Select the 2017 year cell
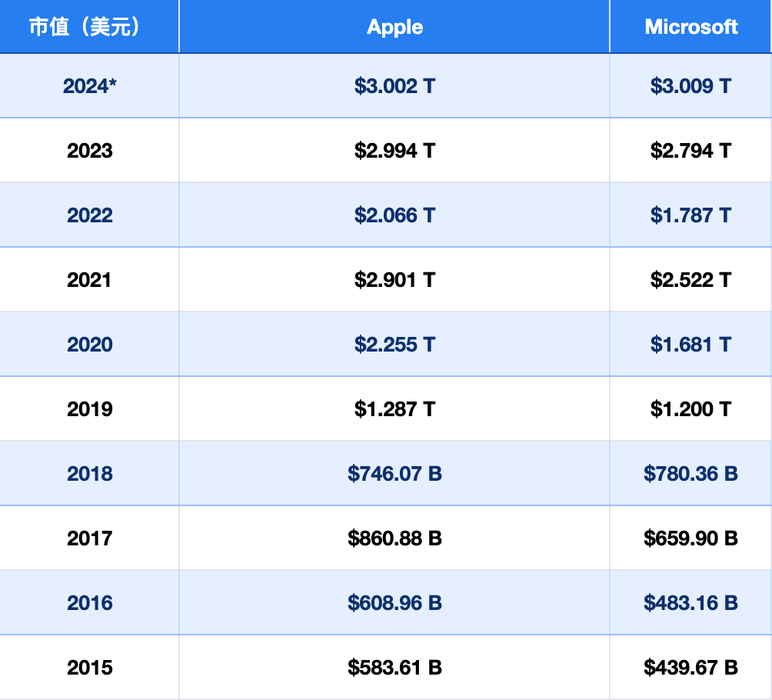This screenshot has height=700, width=772. coord(90,538)
